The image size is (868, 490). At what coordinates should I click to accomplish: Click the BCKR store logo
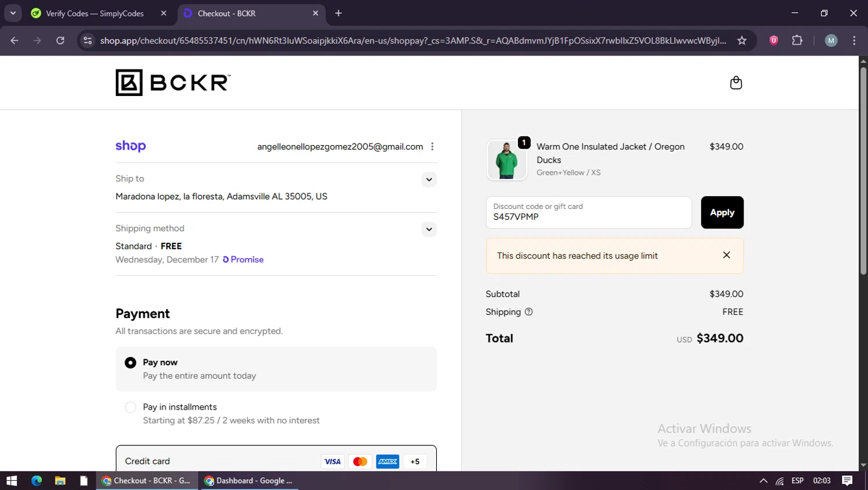point(173,83)
